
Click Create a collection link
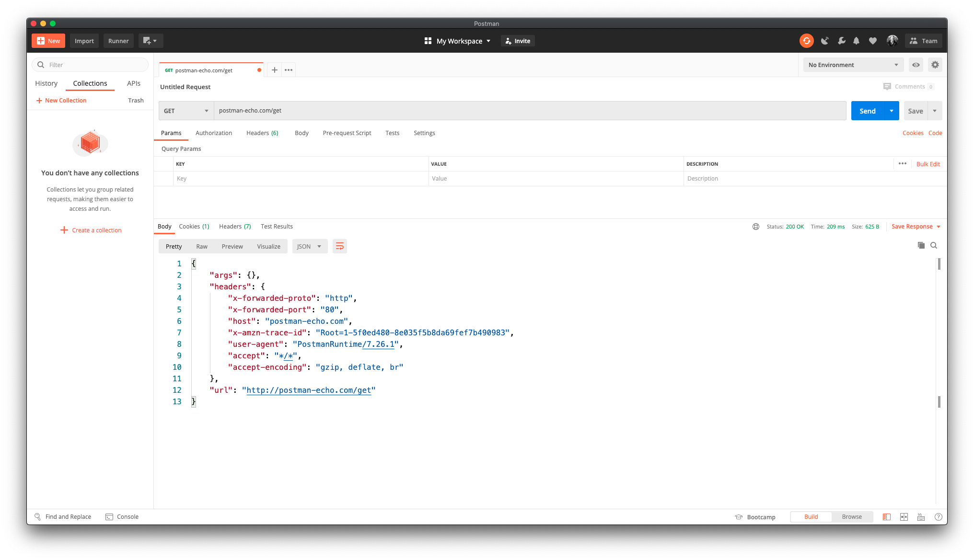click(x=91, y=230)
